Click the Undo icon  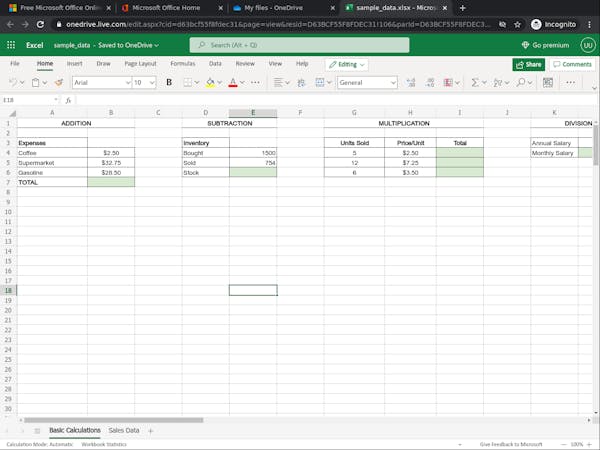13,82
